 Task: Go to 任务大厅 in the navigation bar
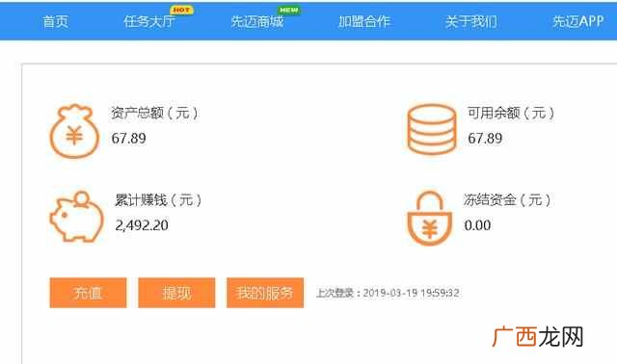tap(149, 21)
